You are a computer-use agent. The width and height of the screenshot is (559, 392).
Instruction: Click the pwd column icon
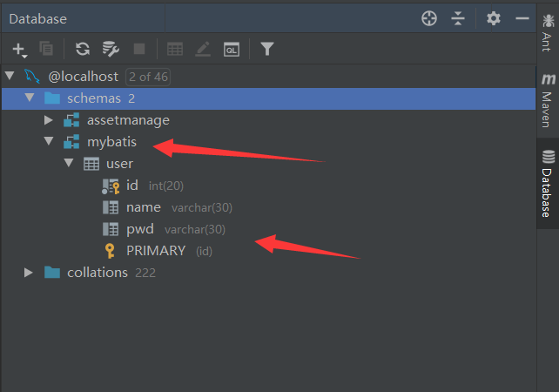point(111,229)
